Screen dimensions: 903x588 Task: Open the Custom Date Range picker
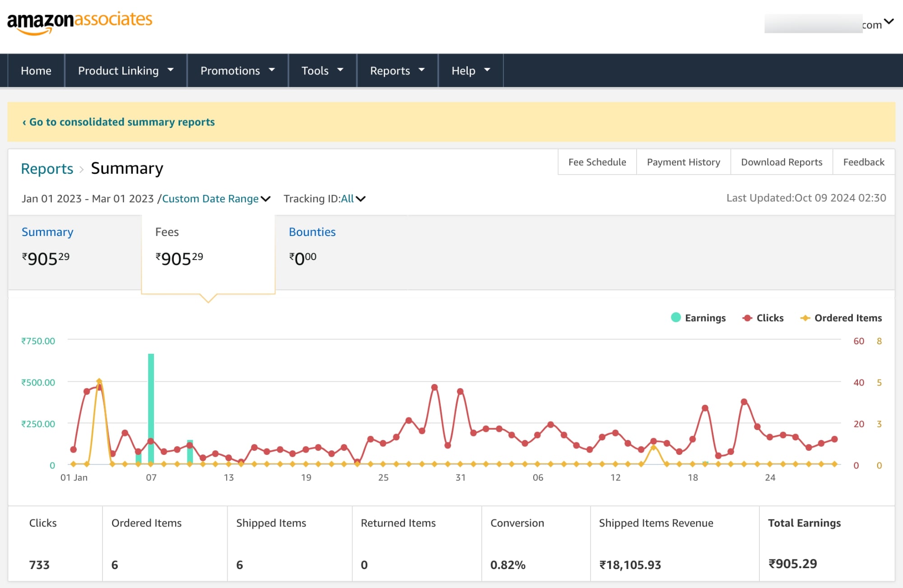click(216, 199)
